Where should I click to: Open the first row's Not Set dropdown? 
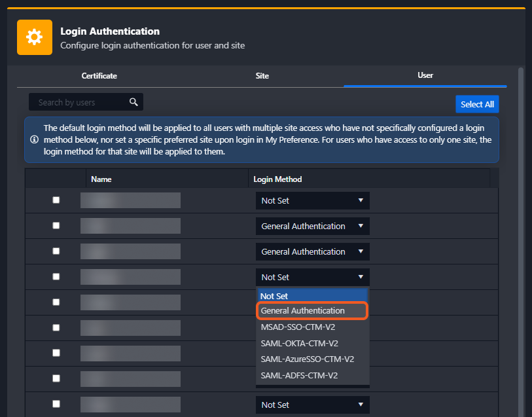pyautogui.click(x=312, y=201)
